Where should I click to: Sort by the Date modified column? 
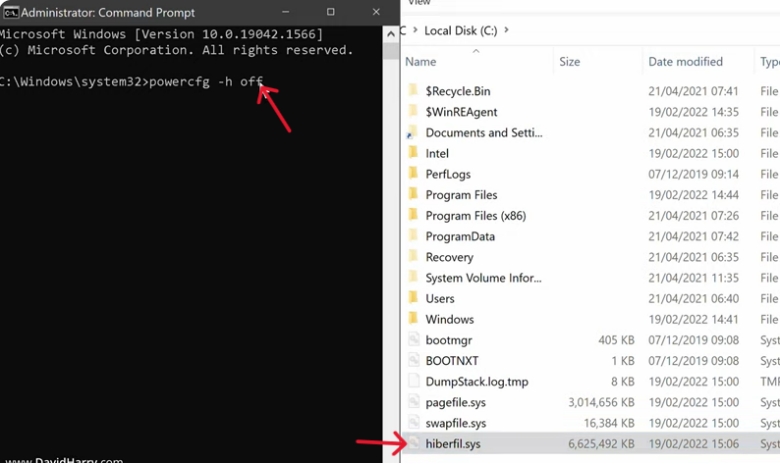[685, 62]
